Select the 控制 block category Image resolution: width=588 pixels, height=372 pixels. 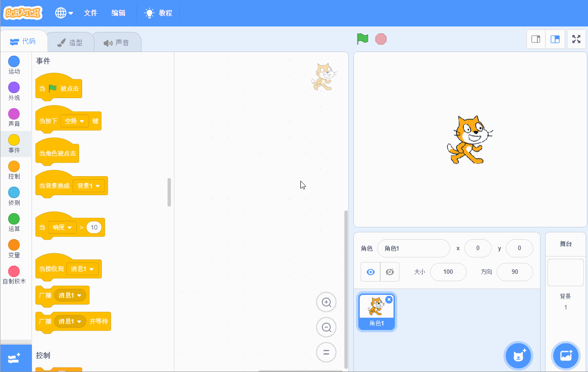(x=14, y=170)
